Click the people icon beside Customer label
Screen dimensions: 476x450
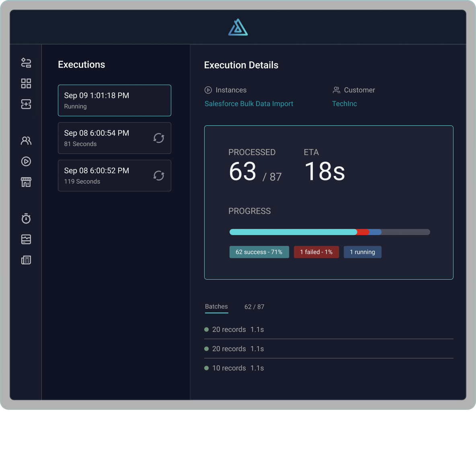tap(336, 90)
